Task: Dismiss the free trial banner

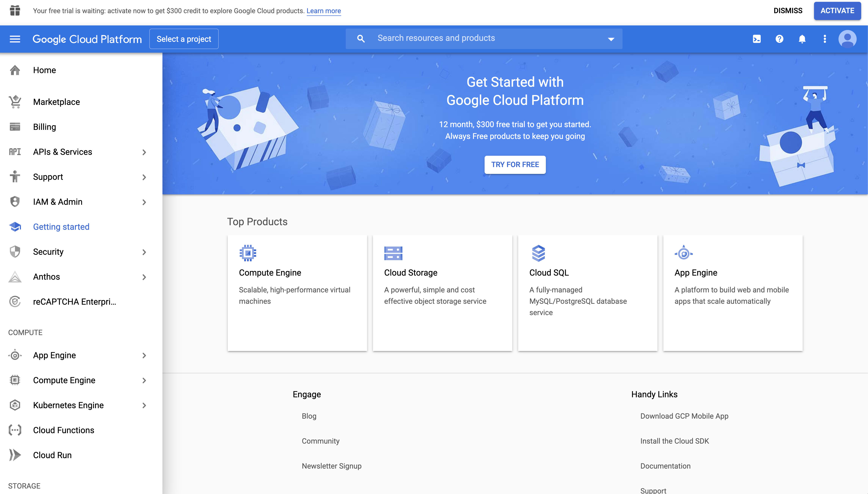Action: click(x=788, y=10)
